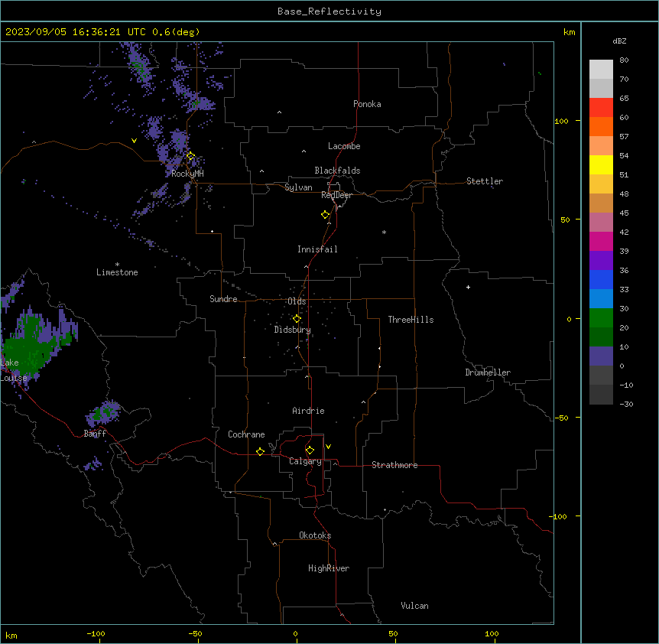Click the Ponoka city label
The image size is (659, 644).
pyautogui.click(x=367, y=104)
